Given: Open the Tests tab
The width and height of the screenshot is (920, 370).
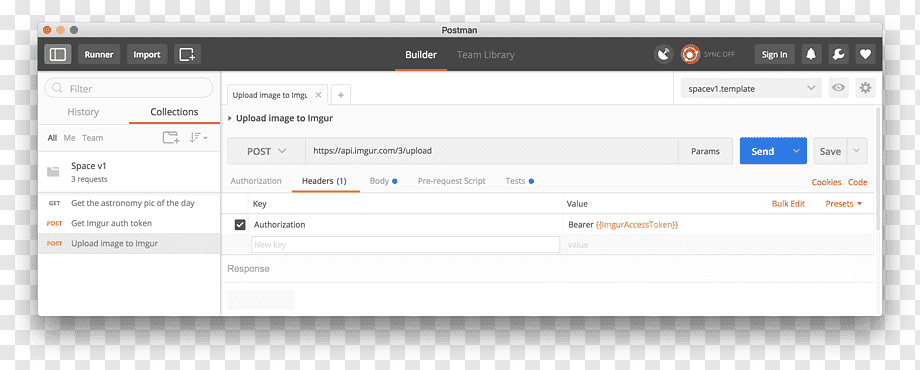Looking at the screenshot, I should coord(519,181).
